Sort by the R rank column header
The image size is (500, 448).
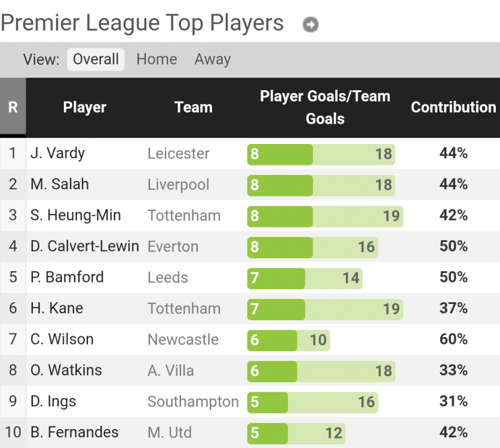pos(13,108)
